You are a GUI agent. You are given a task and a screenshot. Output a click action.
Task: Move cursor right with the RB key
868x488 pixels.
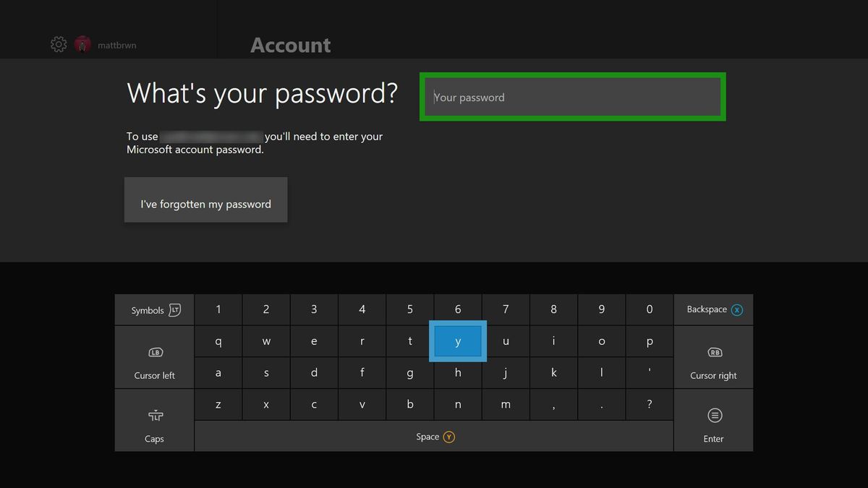[x=713, y=358]
